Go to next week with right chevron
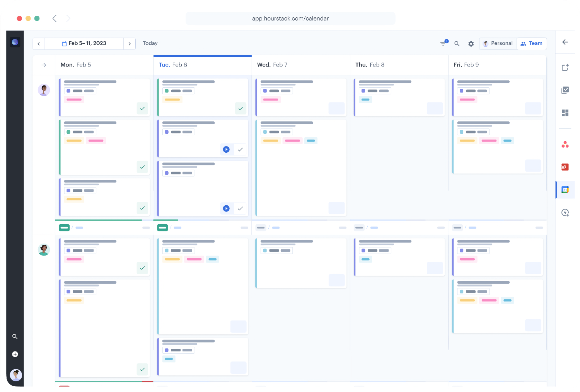This screenshot has width=580, height=392. click(x=130, y=44)
